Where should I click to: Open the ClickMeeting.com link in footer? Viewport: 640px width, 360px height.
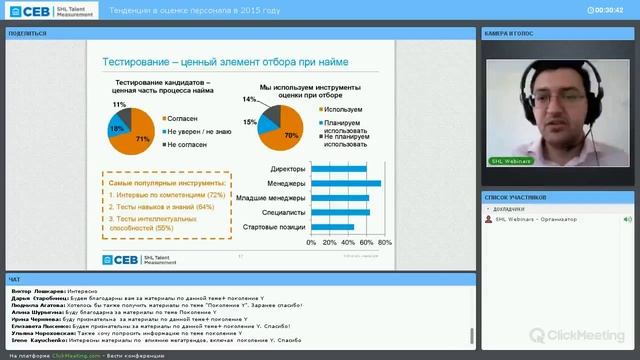point(76,356)
